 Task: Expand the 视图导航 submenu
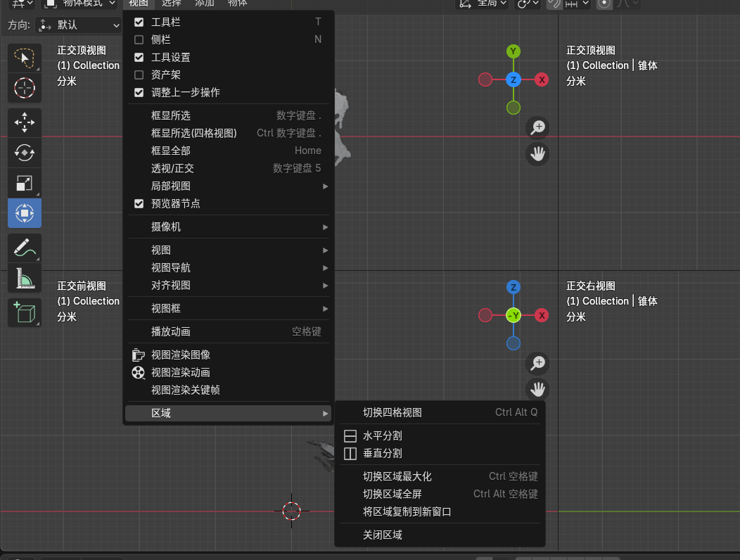coord(229,268)
